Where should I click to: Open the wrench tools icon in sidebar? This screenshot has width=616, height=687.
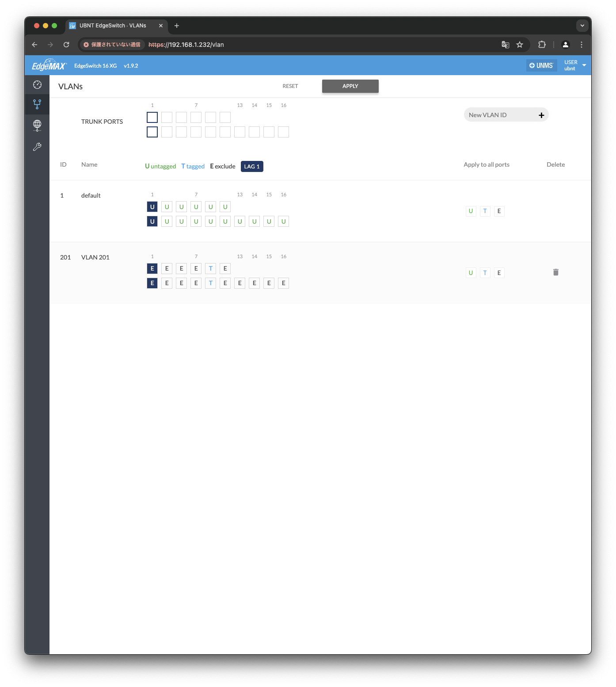tap(37, 147)
